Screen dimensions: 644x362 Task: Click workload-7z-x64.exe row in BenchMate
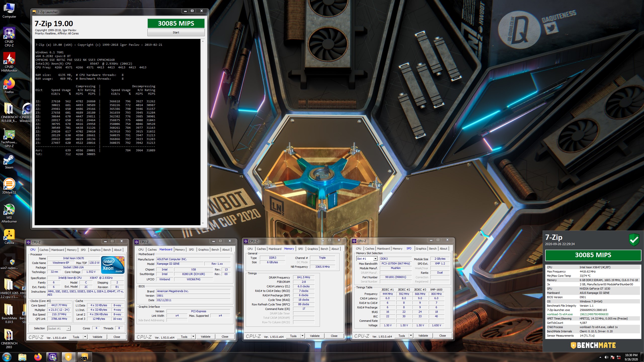[593, 314]
